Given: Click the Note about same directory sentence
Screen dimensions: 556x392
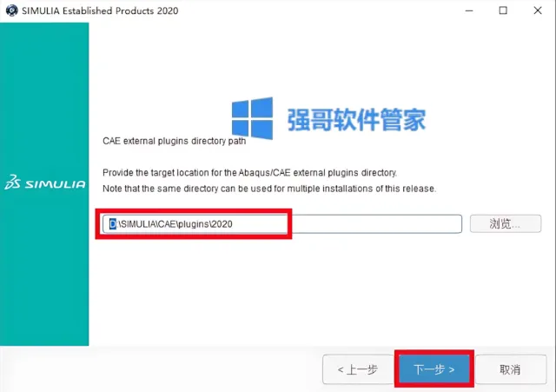Looking at the screenshot, I should tap(269, 189).
